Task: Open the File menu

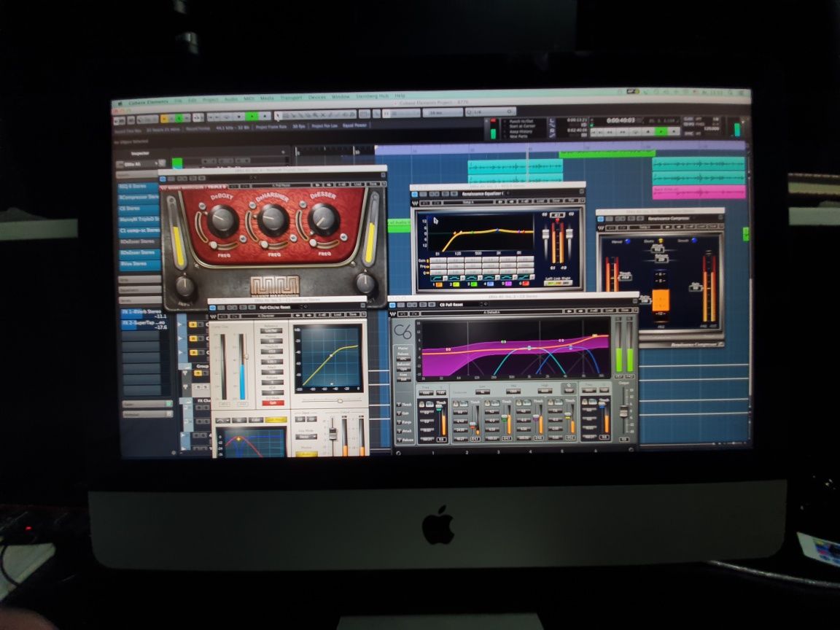Action: 178,101
